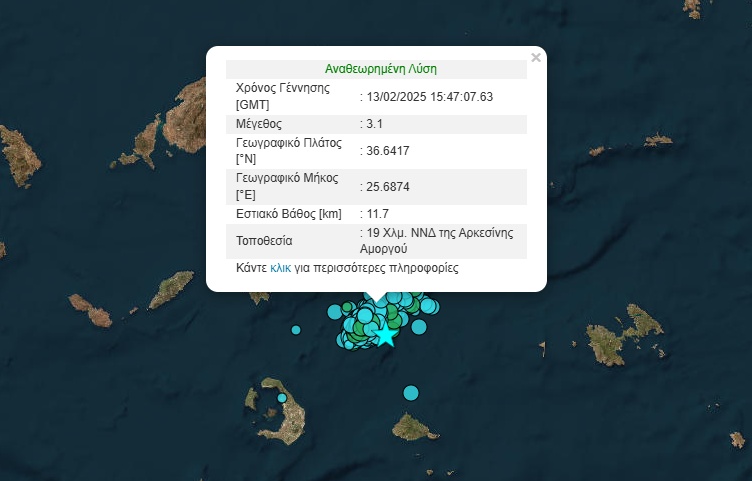Select the circle marker just right of the star

(418, 326)
